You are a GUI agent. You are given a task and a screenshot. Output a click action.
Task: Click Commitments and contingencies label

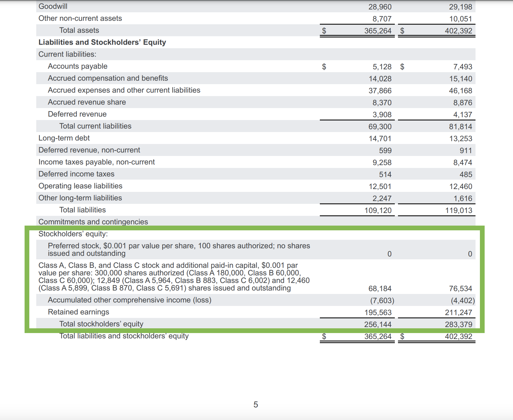[x=93, y=222]
